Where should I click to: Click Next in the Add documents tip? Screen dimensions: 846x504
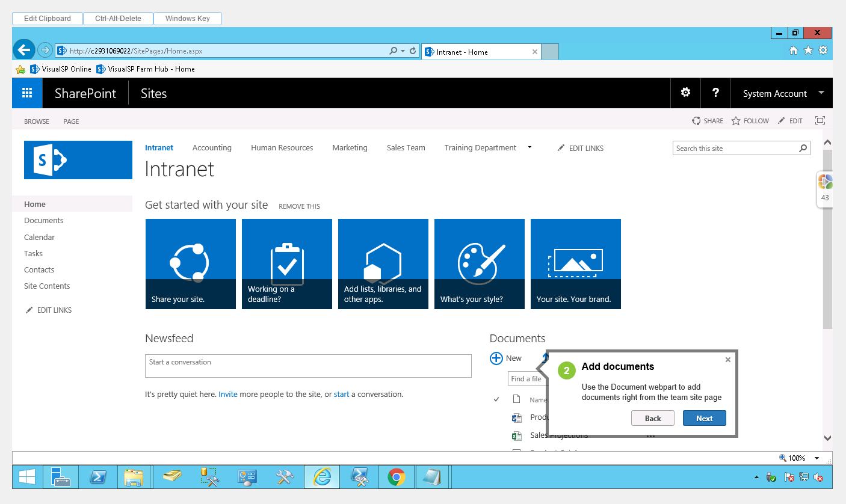tap(705, 418)
